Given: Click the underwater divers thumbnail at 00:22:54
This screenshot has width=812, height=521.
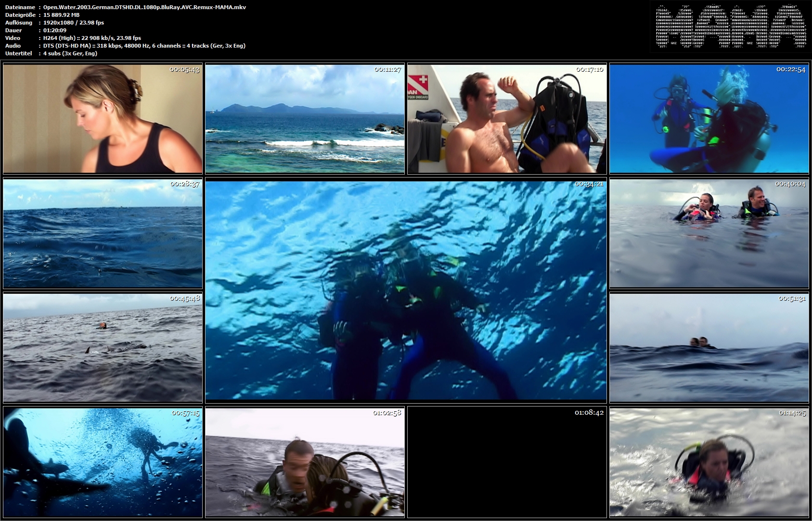Looking at the screenshot, I should click(709, 118).
